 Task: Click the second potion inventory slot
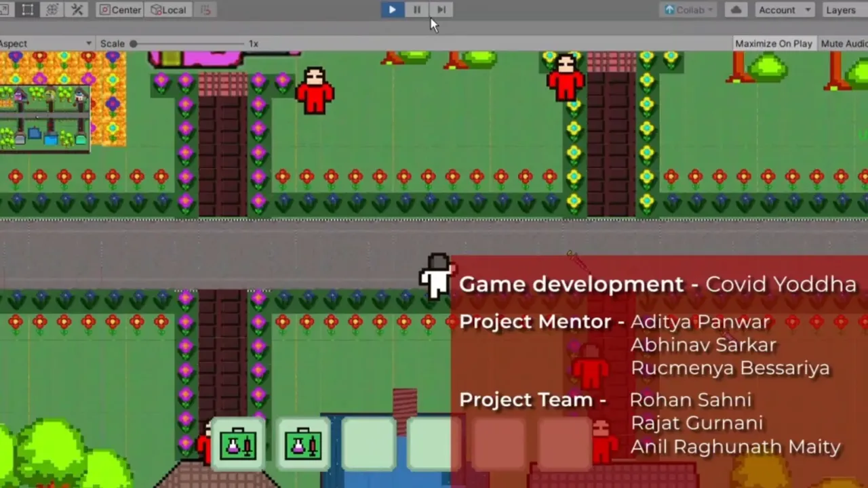(x=303, y=445)
